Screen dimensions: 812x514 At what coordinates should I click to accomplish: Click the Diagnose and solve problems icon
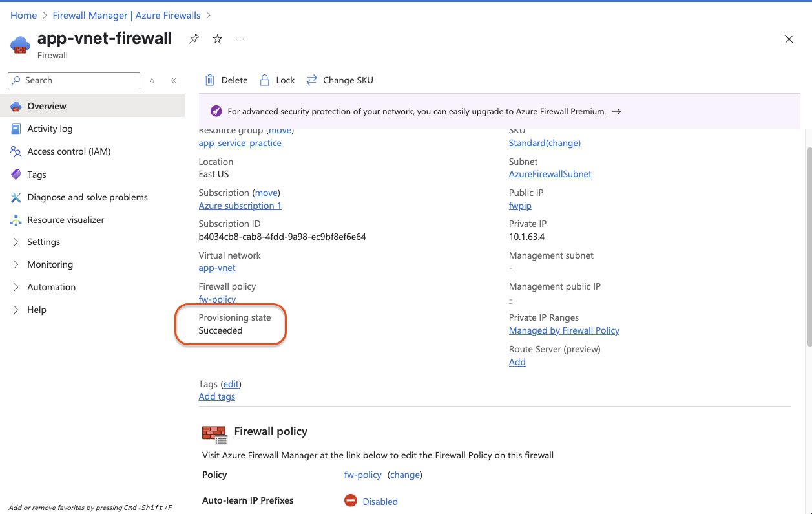coord(16,197)
